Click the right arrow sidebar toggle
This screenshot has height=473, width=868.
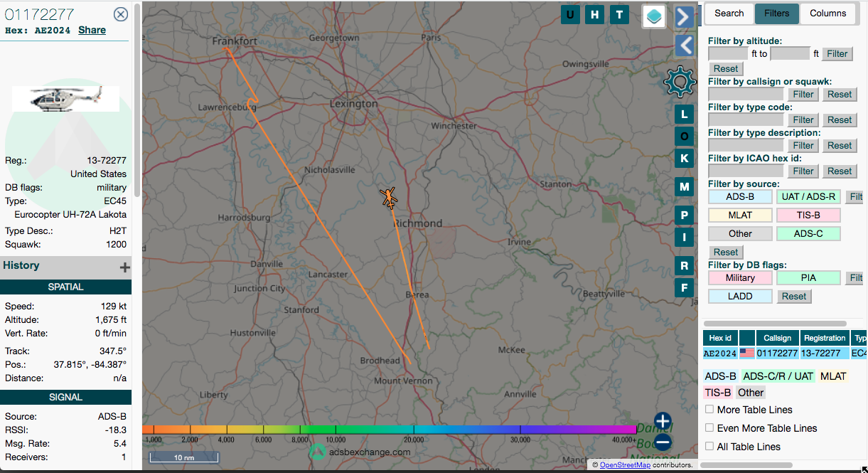pos(684,17)
